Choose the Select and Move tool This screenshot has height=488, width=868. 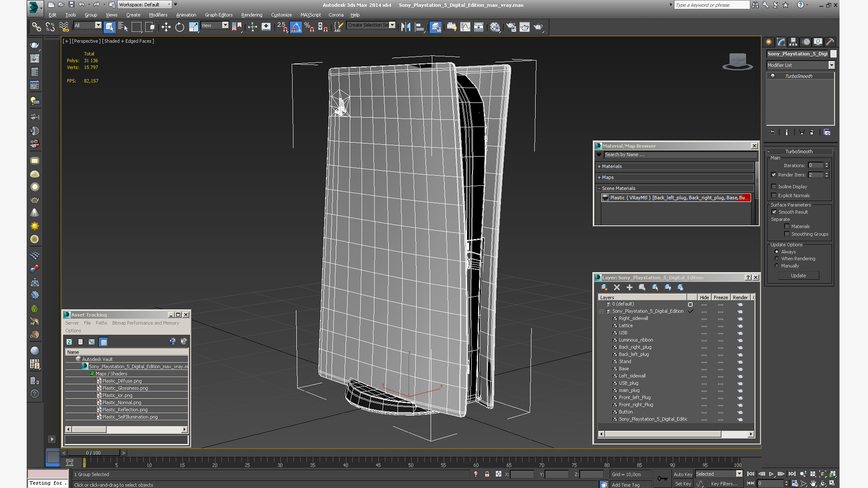coord(166,27)
